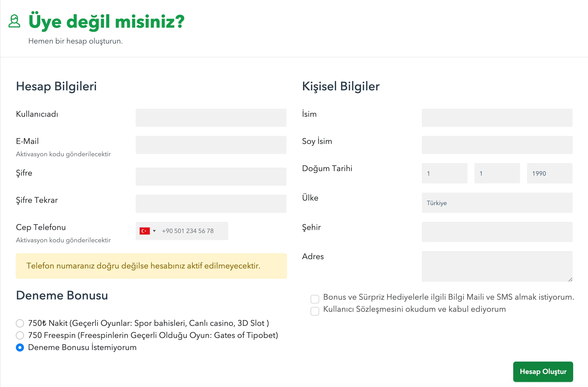The image size is (588, 387).
Task: Focus the Şifre Tekrar field
Action: point(211,204)
